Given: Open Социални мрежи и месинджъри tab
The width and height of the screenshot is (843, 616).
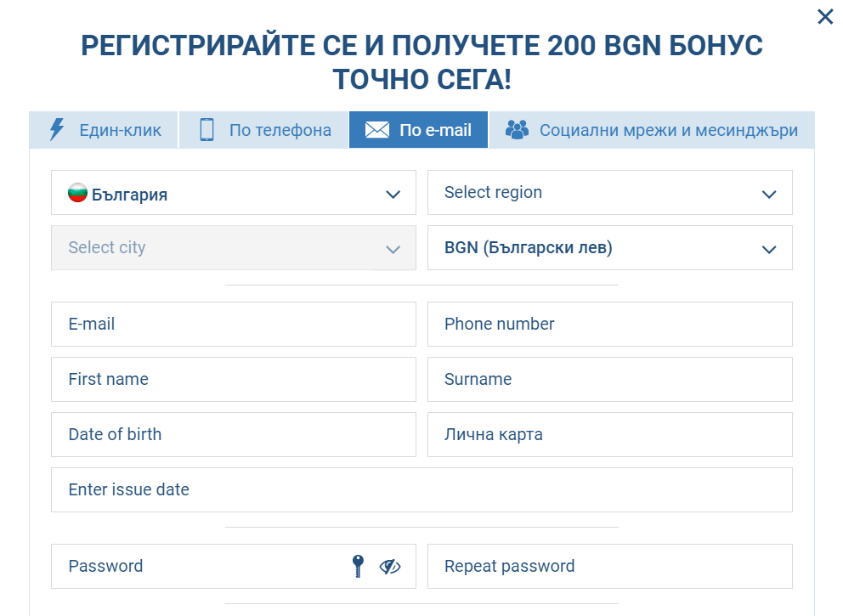Looking at the screenshot, I should pyautogui.click(x=652, y=129).
